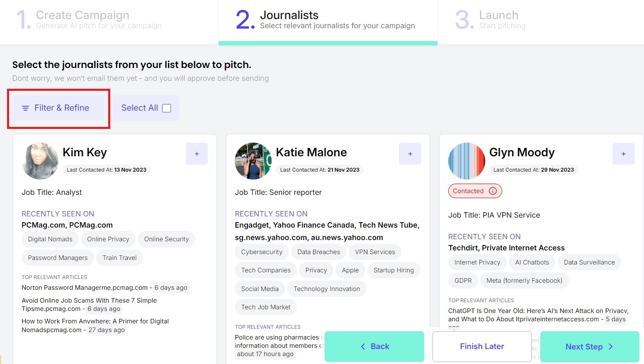Select the Data Breaches topic tag

coord(318,252)
